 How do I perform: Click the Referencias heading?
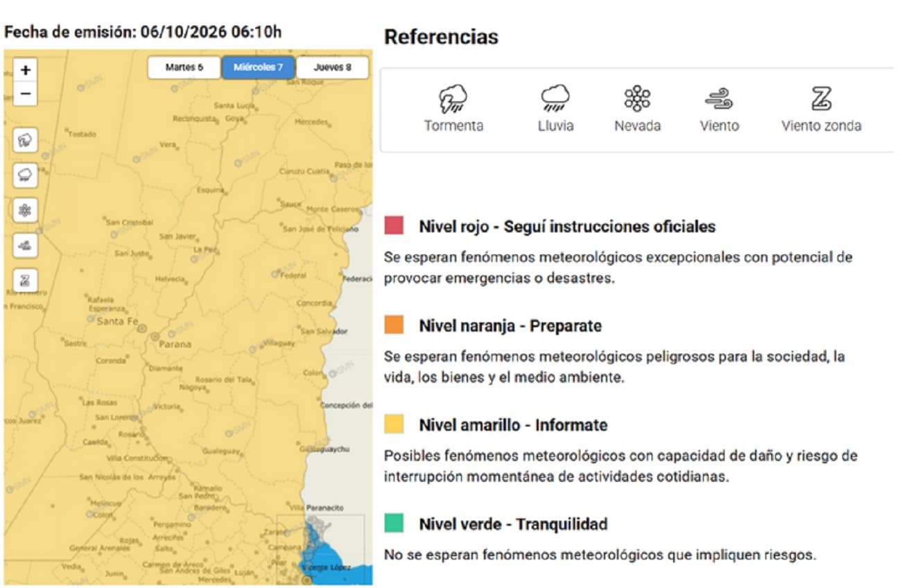(x=441, y=37)
